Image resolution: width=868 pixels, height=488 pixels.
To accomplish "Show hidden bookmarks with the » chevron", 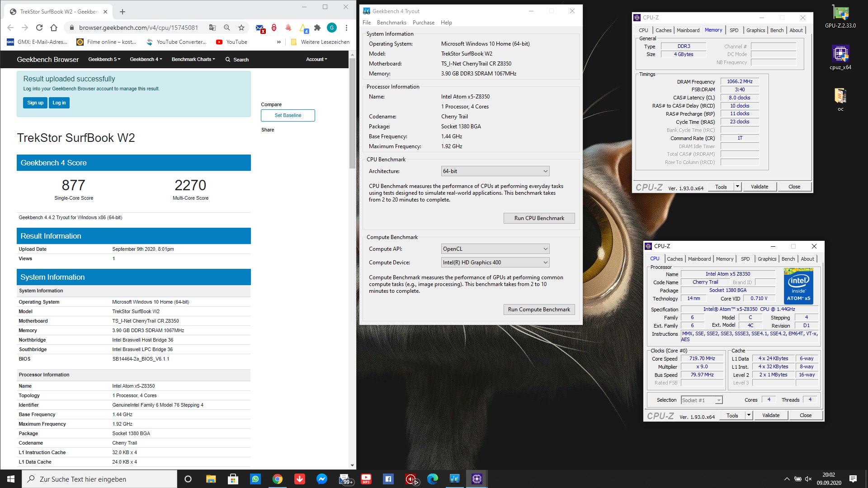I will click(x=278, y=42).
